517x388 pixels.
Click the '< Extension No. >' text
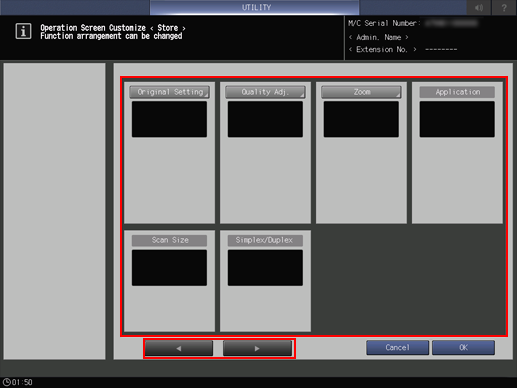coord(383,49)
